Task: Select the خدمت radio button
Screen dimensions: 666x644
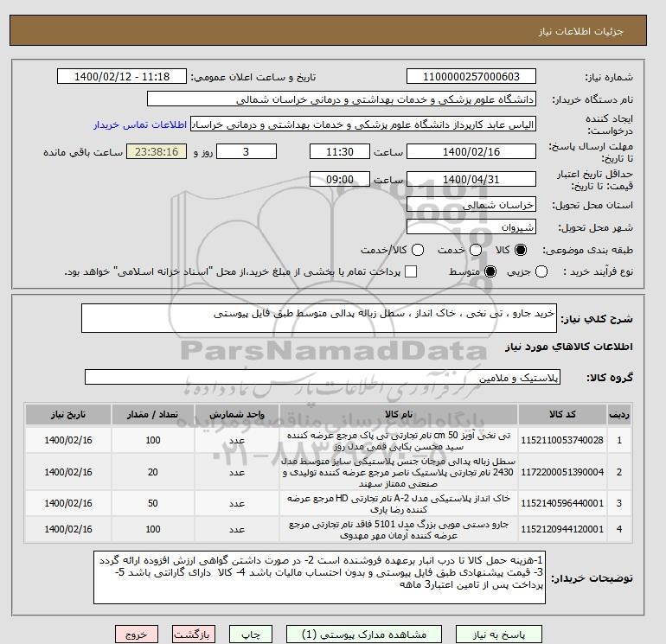Action: 476,250
